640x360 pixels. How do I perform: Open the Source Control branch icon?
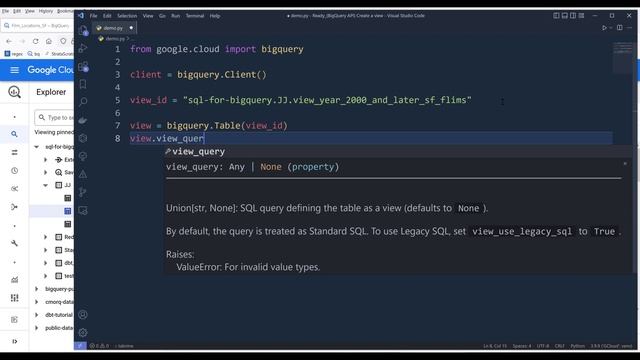83,192
